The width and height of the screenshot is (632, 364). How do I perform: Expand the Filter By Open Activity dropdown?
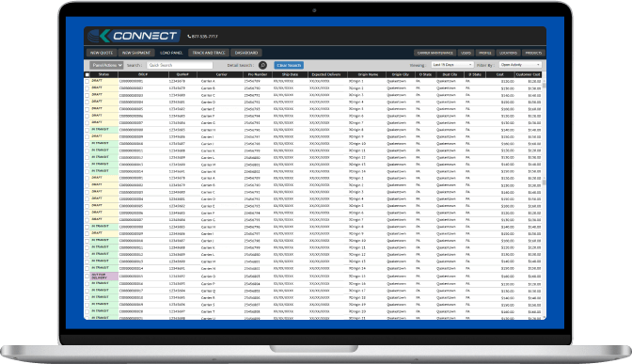coord(520,65)
